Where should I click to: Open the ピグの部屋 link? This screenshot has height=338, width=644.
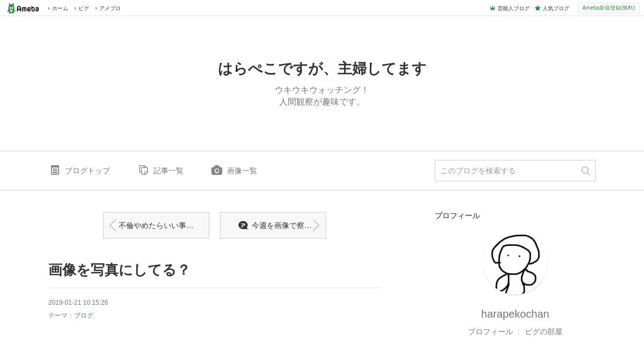[x=544, y=332]
